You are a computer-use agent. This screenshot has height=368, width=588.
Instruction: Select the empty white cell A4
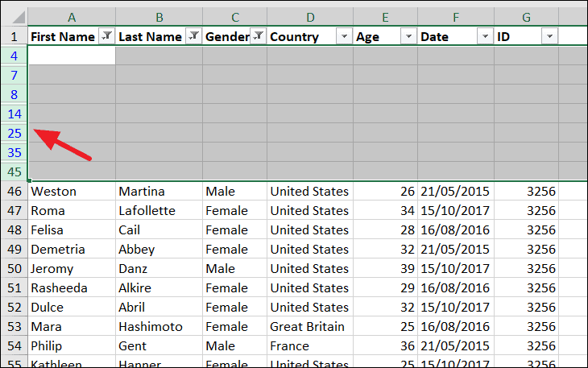[x=72, y=56]
